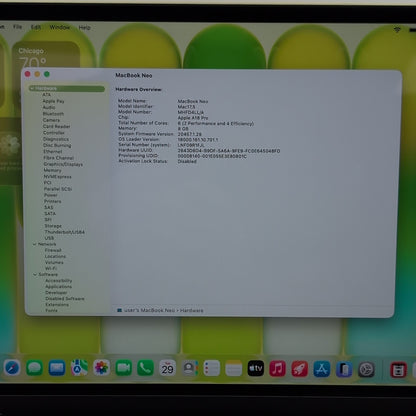Open the Help menu

[x=84, y=27]
